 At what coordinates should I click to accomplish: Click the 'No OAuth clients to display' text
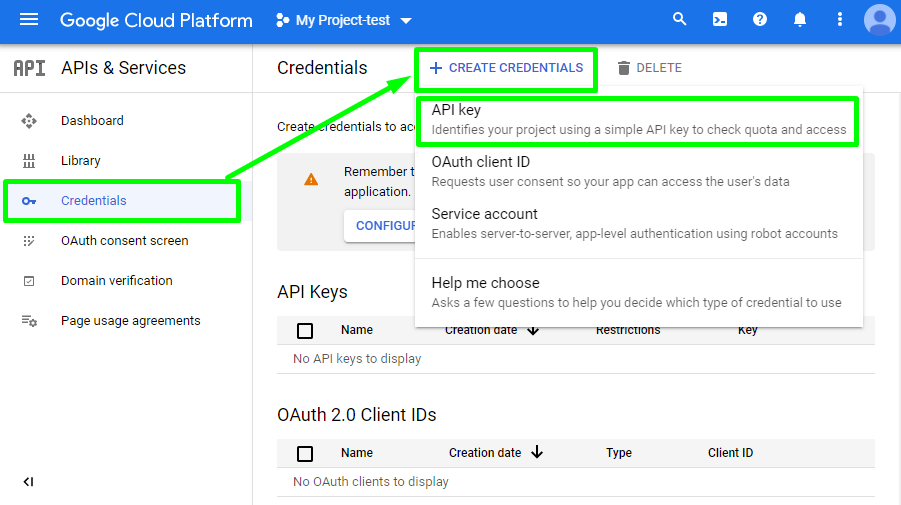pyautogui.click(x=371, y=481)
